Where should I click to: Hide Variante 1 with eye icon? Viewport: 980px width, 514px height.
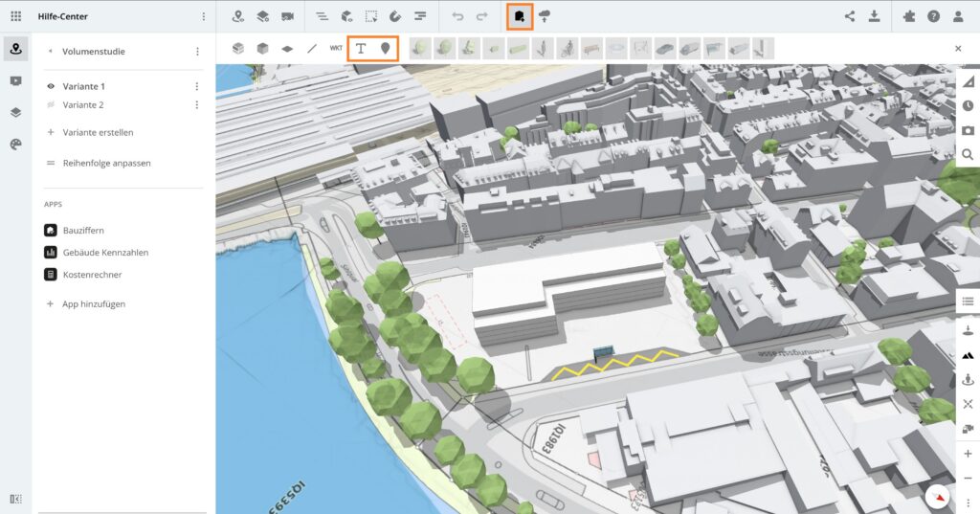click(51, 86)
